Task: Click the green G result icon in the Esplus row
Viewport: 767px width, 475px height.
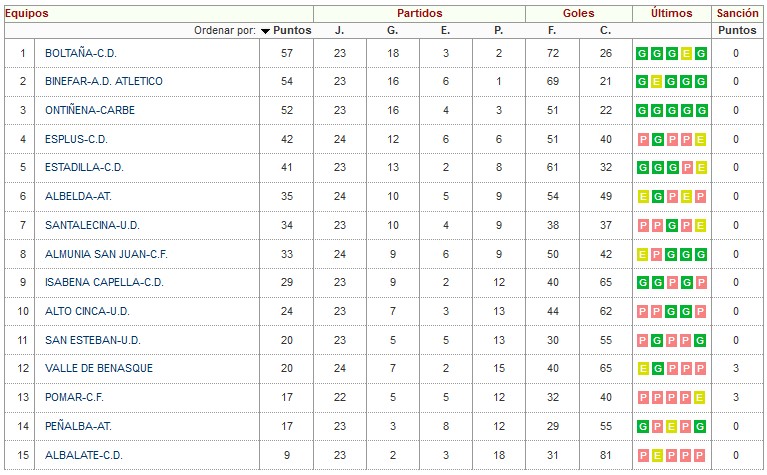Action: pos(658,139)
